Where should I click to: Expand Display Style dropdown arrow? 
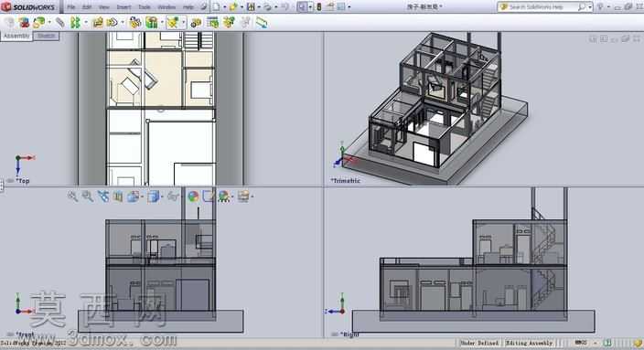[161, 197]
